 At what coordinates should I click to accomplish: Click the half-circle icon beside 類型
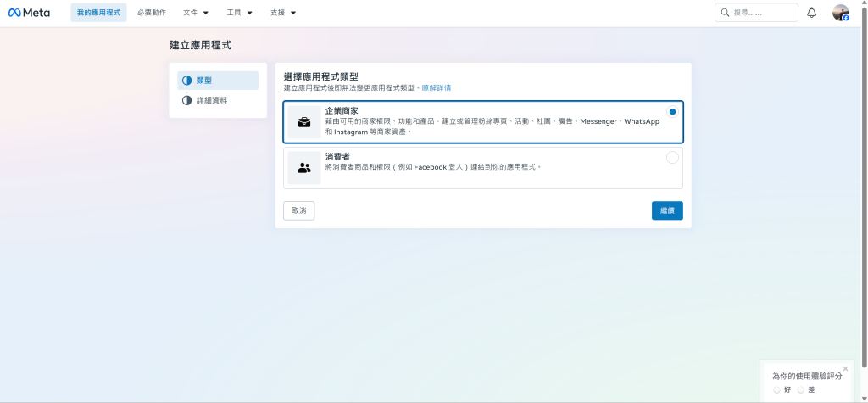[187, 81]
